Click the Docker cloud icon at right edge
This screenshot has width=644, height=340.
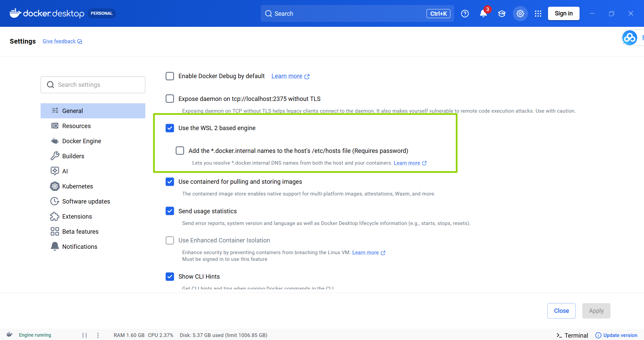[x=630, y=38]
